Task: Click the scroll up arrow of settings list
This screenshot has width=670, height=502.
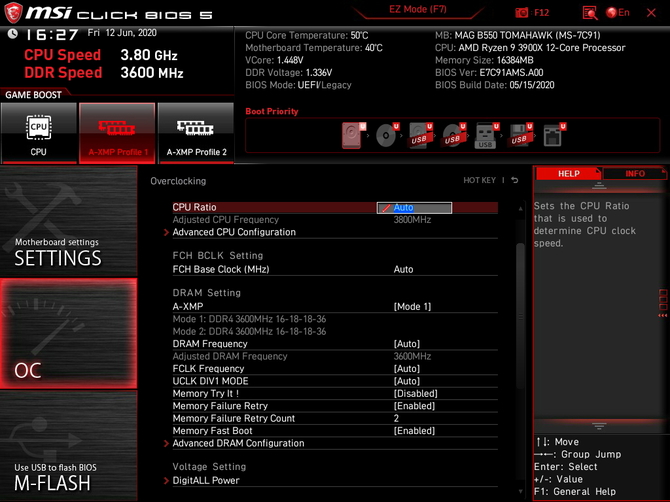Action: (x=520, y=208)
